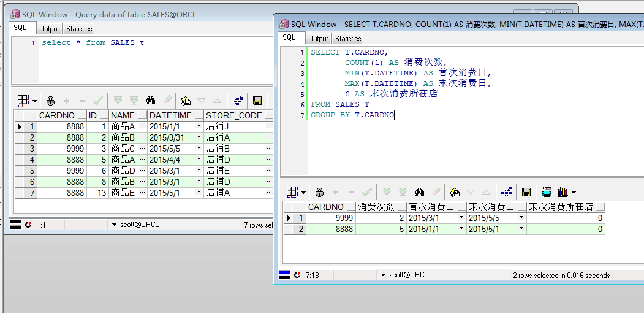Toggle the edit-data lock in the GROUP BY query window
The image size is (644, 313).
point(320,192)
